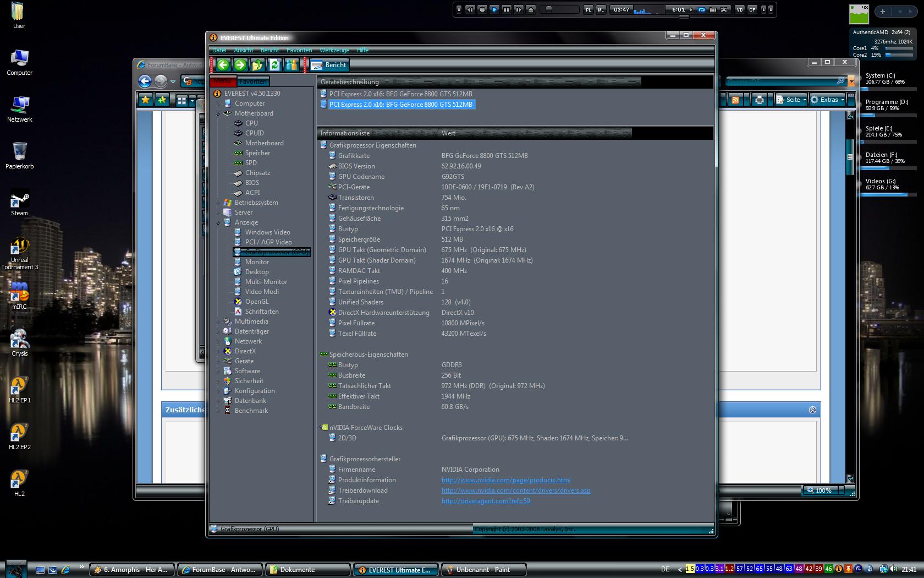This screenshot has width=924, height=578.
Task: Skip to next track in media player
Action: [519, 9]
